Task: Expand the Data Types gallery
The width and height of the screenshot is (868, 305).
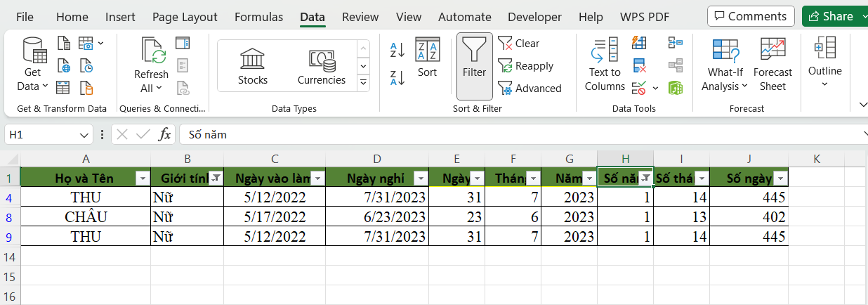Action: click(x=363, y=82)
